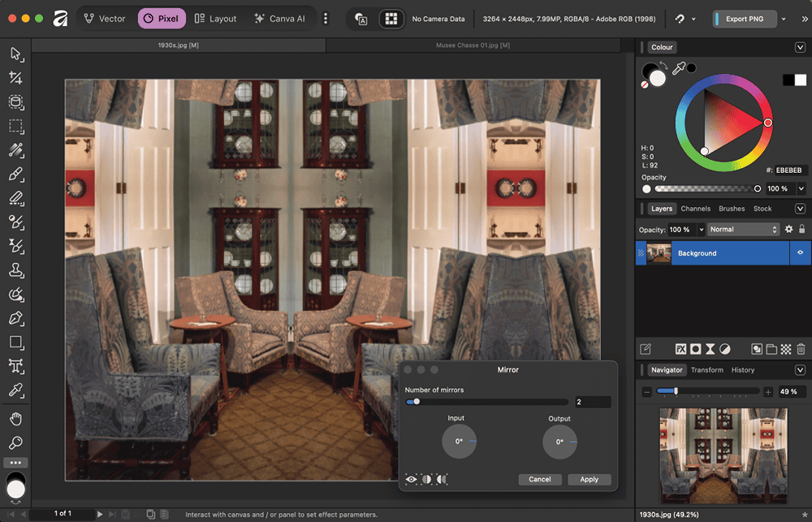The image size is (812, 522).
Task: Hide the Background layer with eye icon
Action: (x=800, y=253)
